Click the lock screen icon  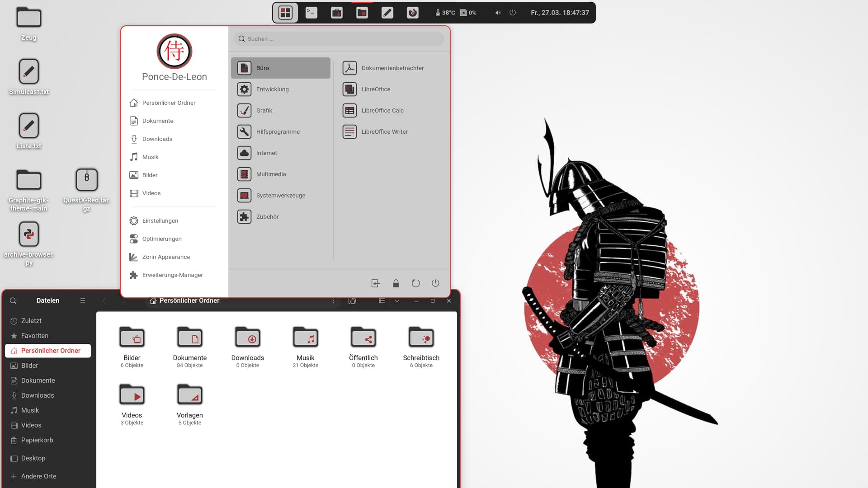[x=396, y=283]
